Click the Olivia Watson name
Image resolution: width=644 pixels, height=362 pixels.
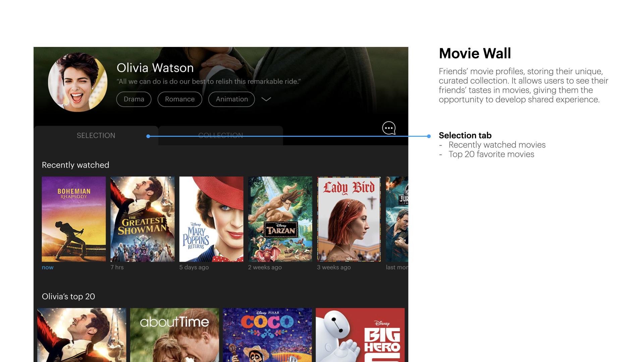point(155,68)
